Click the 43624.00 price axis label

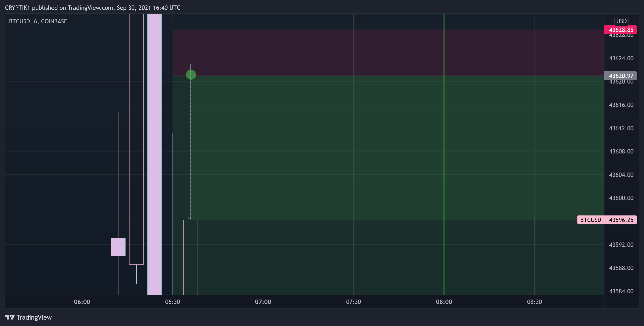pos(621,58)
